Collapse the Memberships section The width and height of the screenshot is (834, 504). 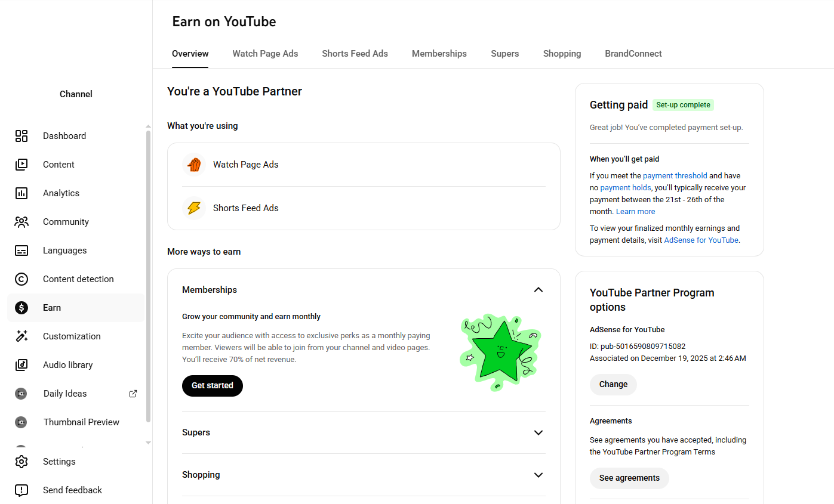pyautogui.click(x=538, y=290)
